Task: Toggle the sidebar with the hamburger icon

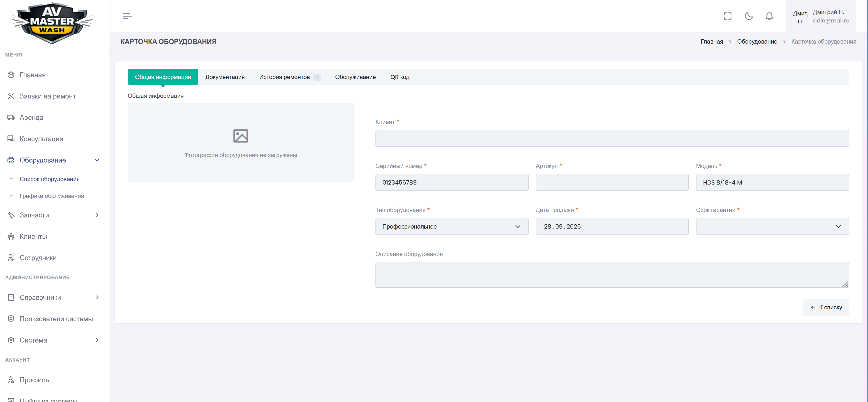Action: point(127,16)
